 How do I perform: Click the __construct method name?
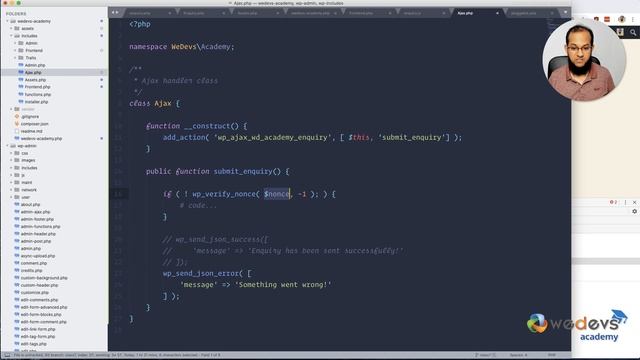[x=207, y=126]
